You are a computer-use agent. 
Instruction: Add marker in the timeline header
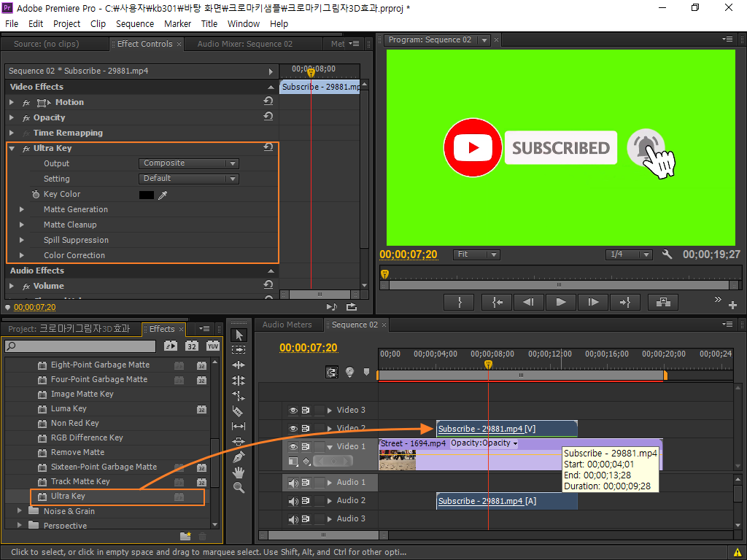pyautogui.click(x=366, y=371)
